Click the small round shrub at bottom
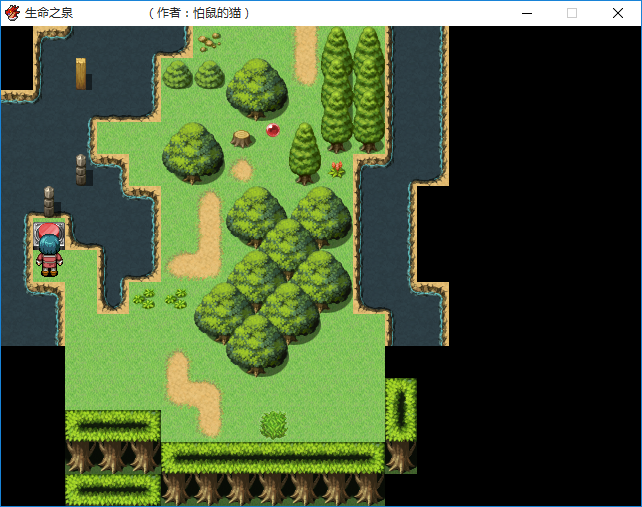The width and height of the screenshot is (642, 507). coord(274,424)
